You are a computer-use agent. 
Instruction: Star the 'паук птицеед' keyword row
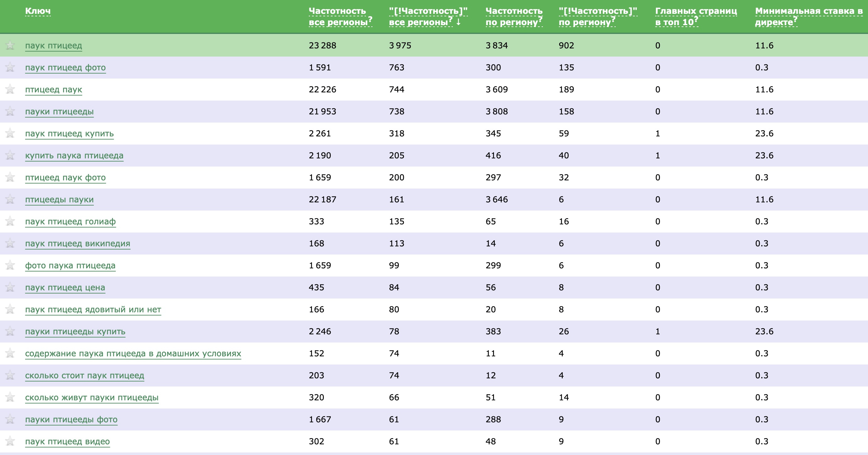click(x=10, y=45)
